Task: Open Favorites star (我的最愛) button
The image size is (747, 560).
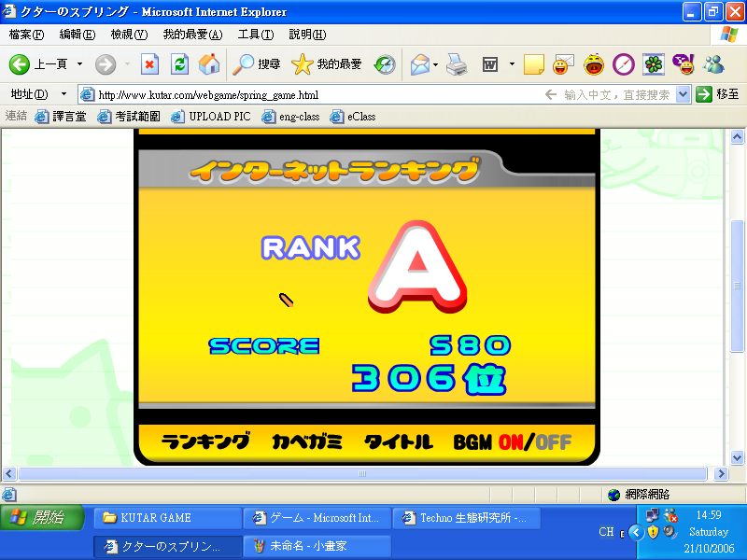Action: click(x=326, y=64)
